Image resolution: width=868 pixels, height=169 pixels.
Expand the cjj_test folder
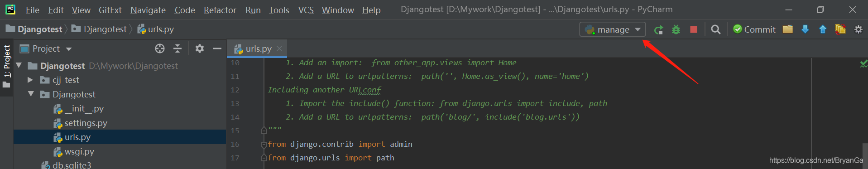tap(30, 80)
